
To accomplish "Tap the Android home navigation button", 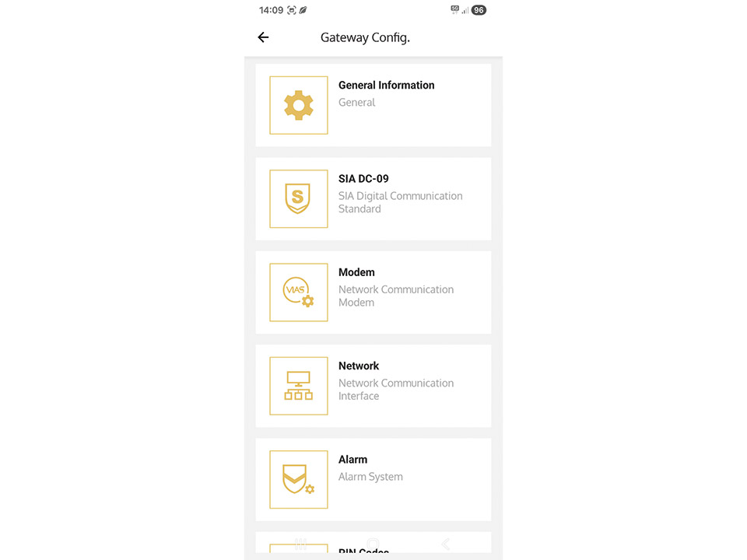I will point(373,544).
